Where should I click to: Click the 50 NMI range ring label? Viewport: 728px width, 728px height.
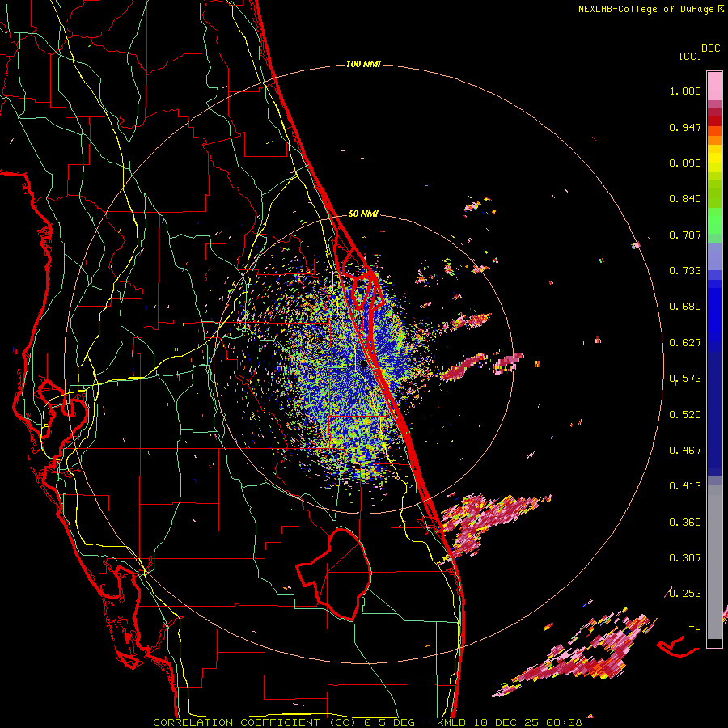tap(363, 214)
